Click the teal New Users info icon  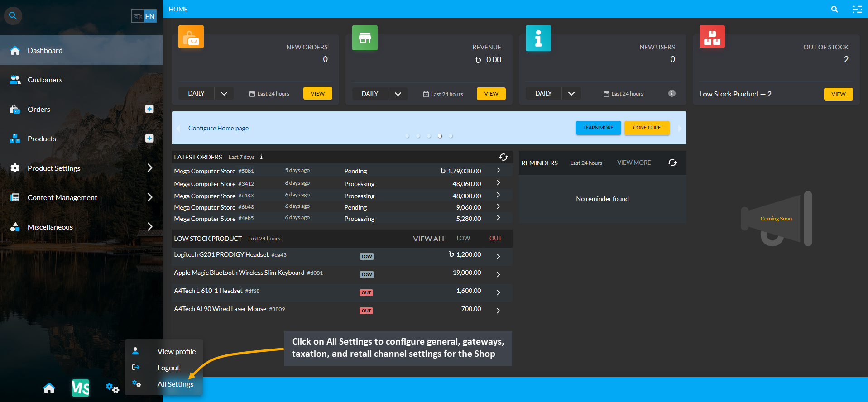click(x=538, y=38)
